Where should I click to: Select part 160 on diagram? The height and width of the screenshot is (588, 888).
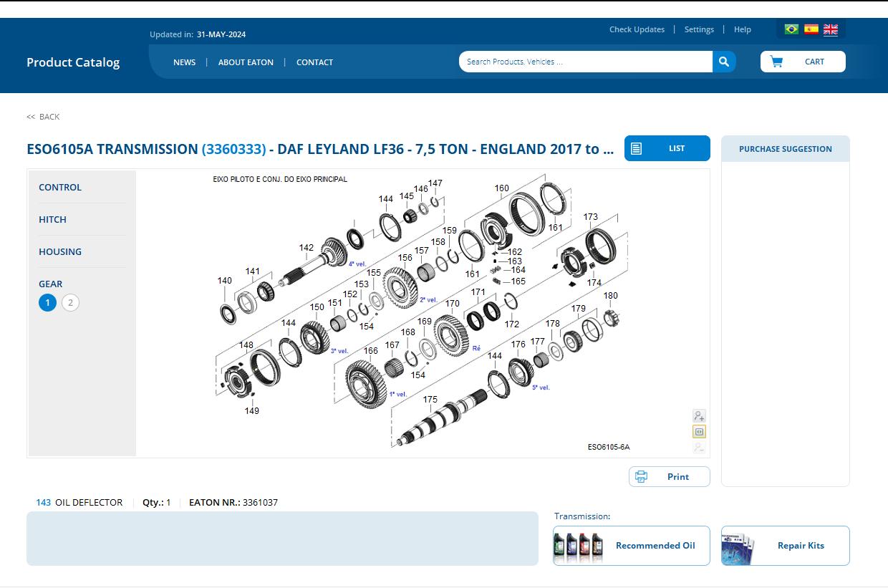point(502,188)
